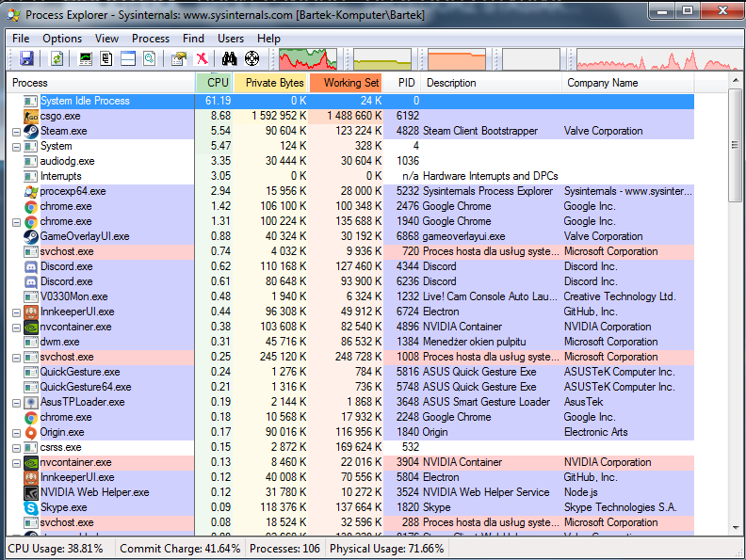This screenshot has height=560, width=746.
Task: Open the Users menu
Action: [x=231, y=39]
